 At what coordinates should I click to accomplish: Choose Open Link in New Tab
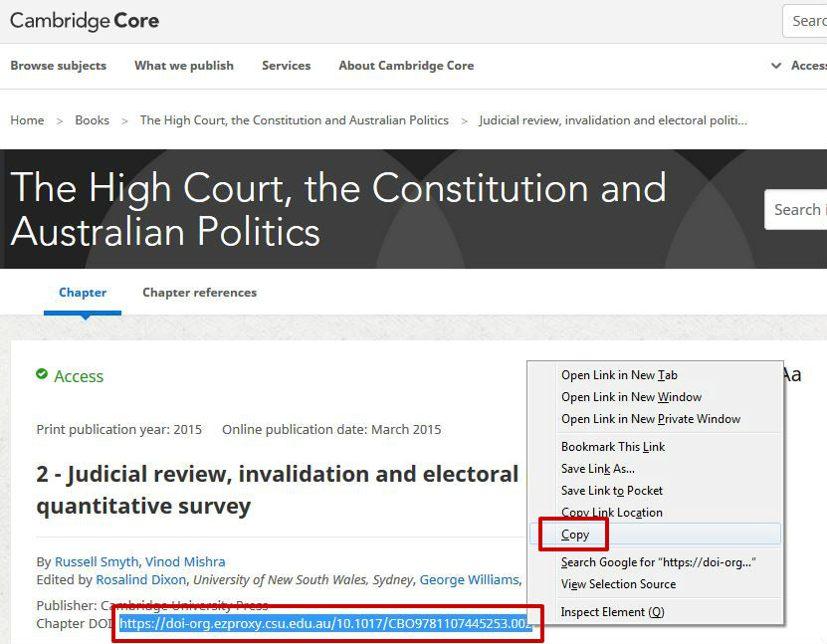656,375
